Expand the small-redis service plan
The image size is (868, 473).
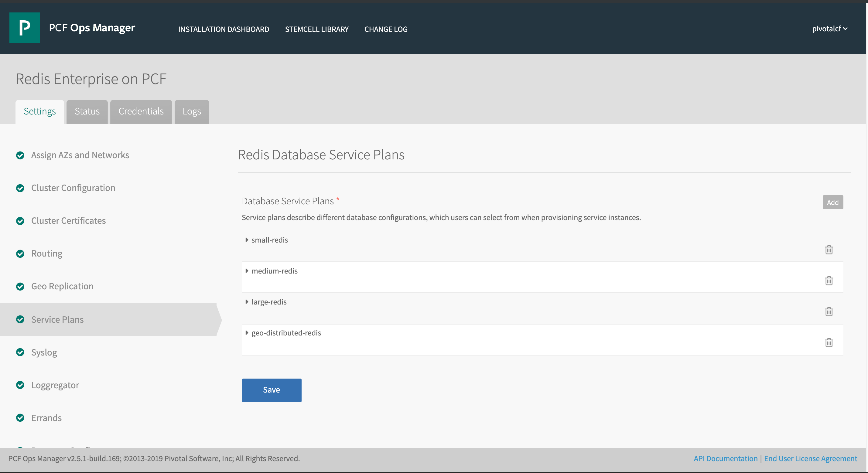(247, 240)
